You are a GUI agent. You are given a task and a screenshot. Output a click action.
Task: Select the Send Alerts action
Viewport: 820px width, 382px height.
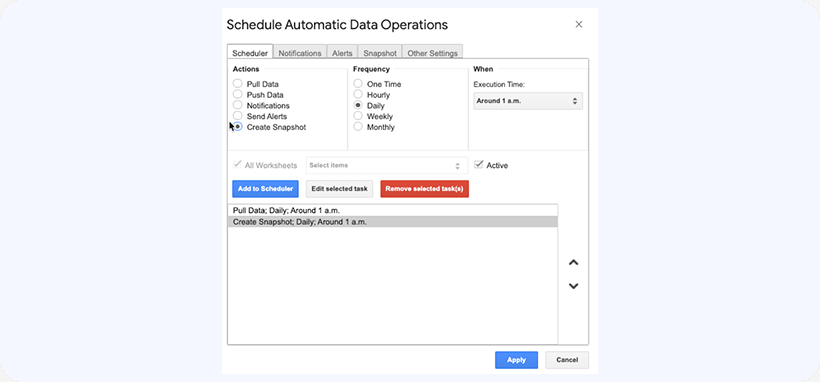(x=238, y=116)
